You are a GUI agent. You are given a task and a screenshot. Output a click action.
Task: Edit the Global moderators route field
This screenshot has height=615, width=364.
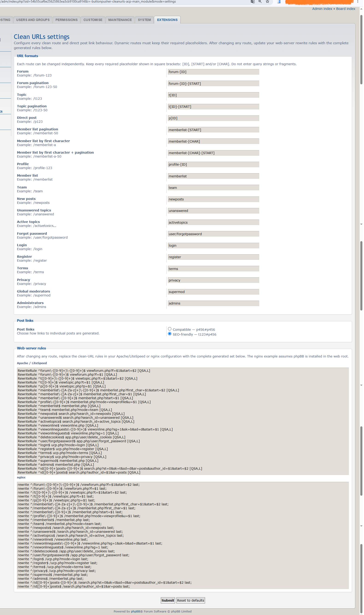213,292
